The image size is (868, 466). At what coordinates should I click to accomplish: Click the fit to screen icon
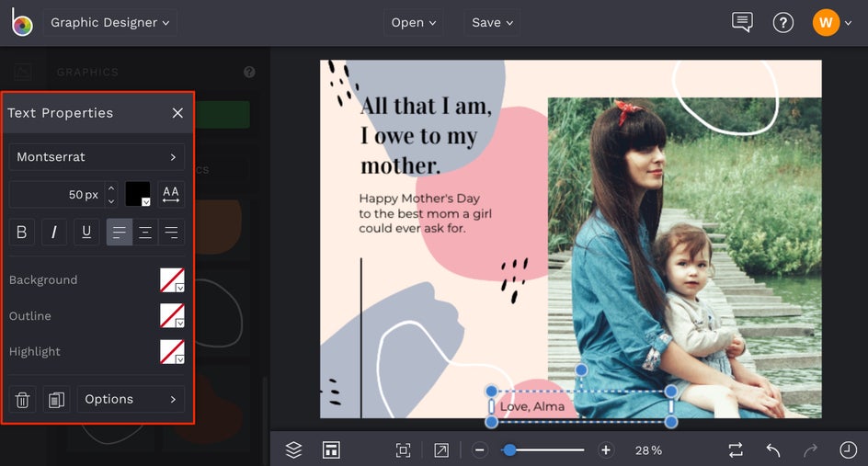[x=403, y=450]
